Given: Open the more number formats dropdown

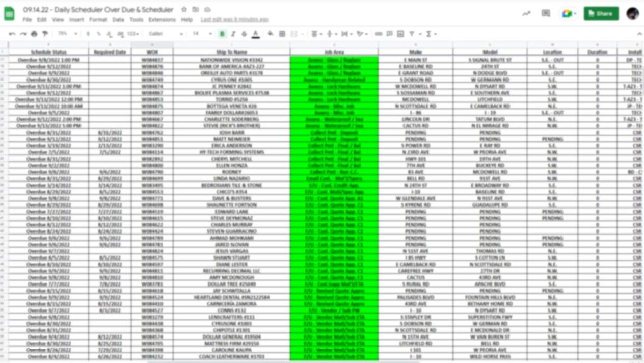Looking at the screenshot, I should point(133,34).
